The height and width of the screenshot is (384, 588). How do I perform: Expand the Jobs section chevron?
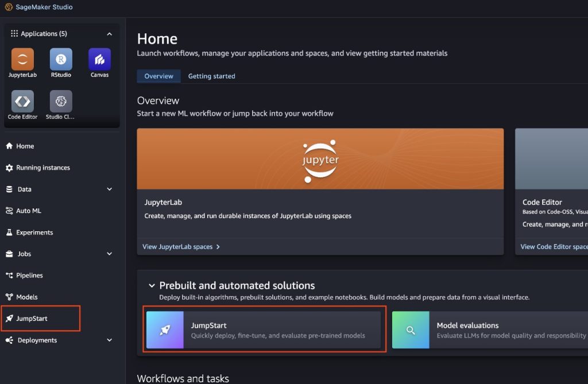[x=109, y=254]
